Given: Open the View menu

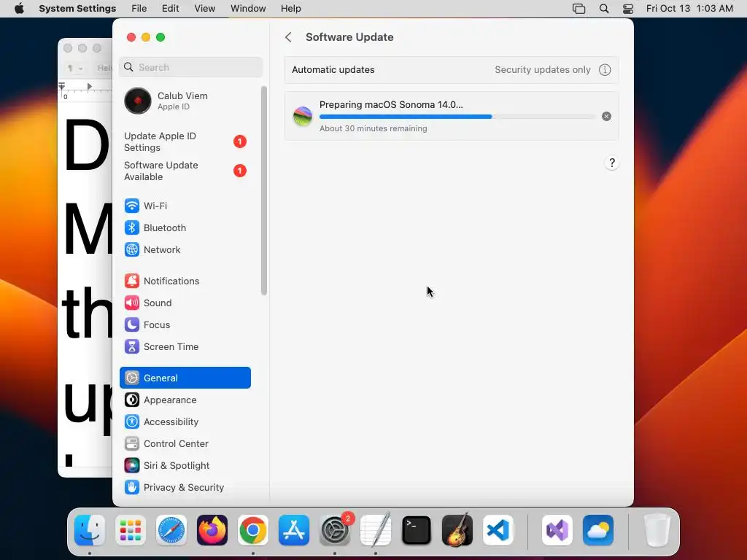Looking at the screenshot, I should pos(205,9).
